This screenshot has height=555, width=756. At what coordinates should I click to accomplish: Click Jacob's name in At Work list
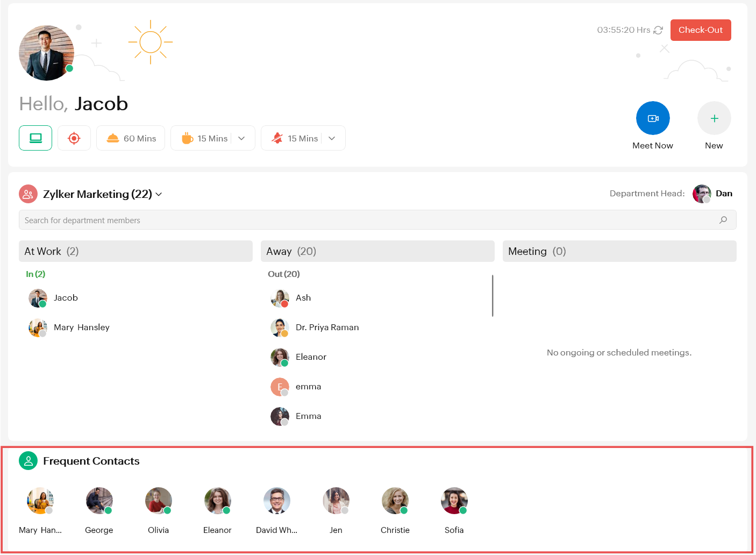pos(66,298)
